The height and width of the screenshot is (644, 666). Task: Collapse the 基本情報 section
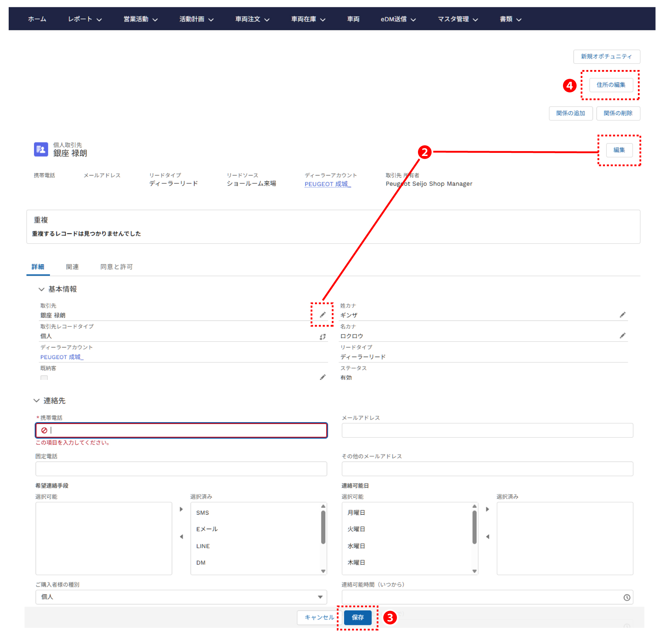click(x=42, y=289)
